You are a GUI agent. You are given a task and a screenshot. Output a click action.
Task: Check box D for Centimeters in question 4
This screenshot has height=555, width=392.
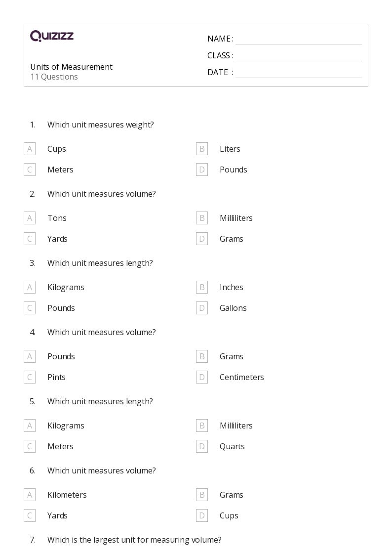[x=202, y=377]
